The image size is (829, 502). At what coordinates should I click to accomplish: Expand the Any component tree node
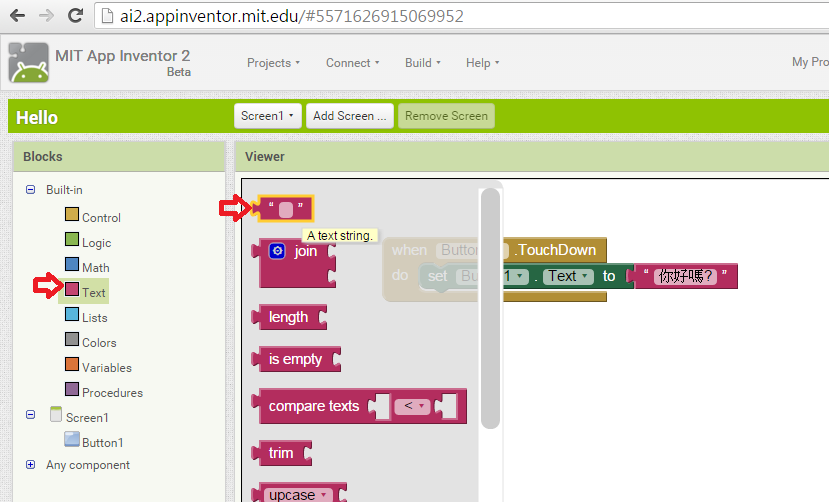click(x=31, y=464)
